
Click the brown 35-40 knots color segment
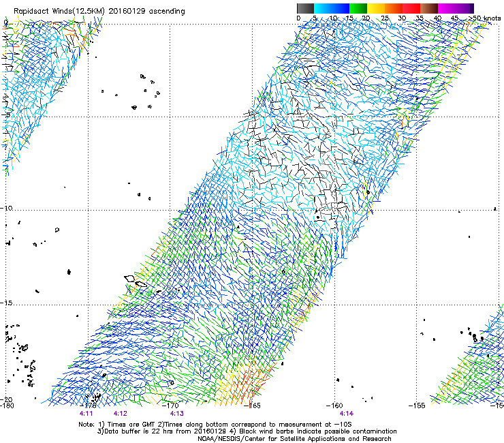[429, 8]
